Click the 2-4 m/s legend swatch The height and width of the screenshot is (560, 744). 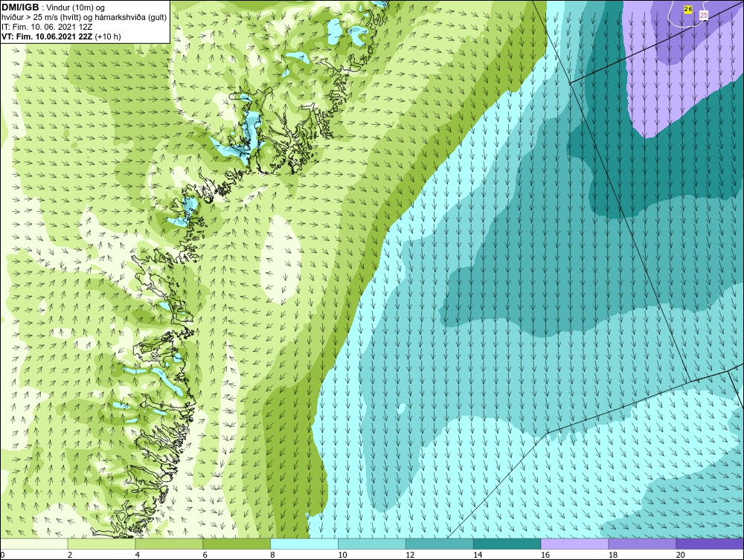(102, 544)
